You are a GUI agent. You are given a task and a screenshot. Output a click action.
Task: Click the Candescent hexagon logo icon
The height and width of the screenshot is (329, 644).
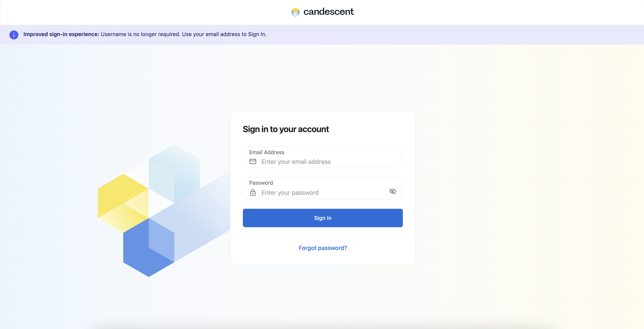[296, 12]
